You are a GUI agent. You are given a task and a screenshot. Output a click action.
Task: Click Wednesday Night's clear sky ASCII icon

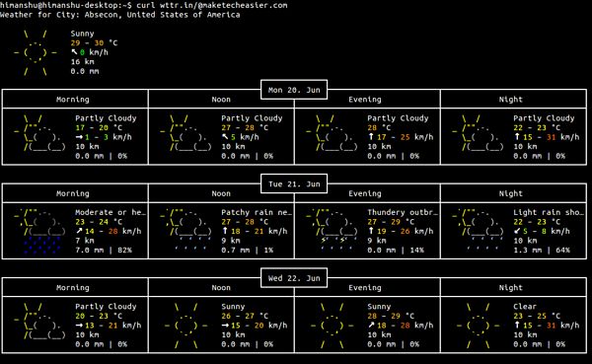pyautogui.click(x=478, y=326)
